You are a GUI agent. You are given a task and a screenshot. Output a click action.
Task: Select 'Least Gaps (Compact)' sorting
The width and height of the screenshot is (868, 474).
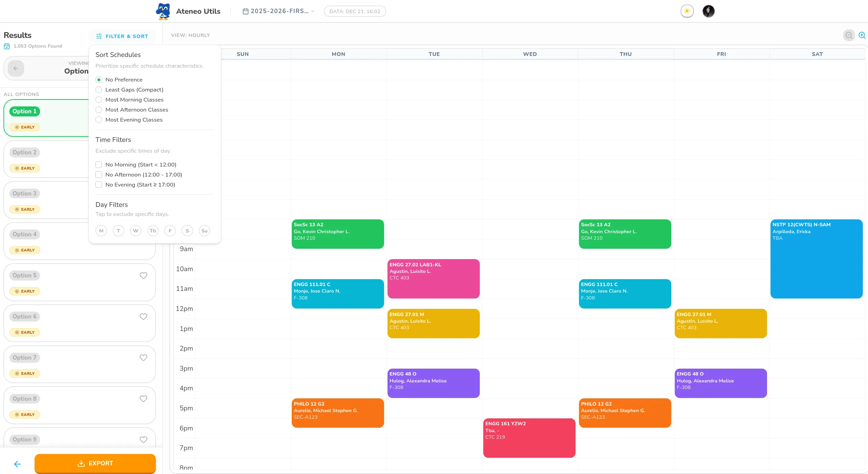pyautogui.click(x=99, y=89)
